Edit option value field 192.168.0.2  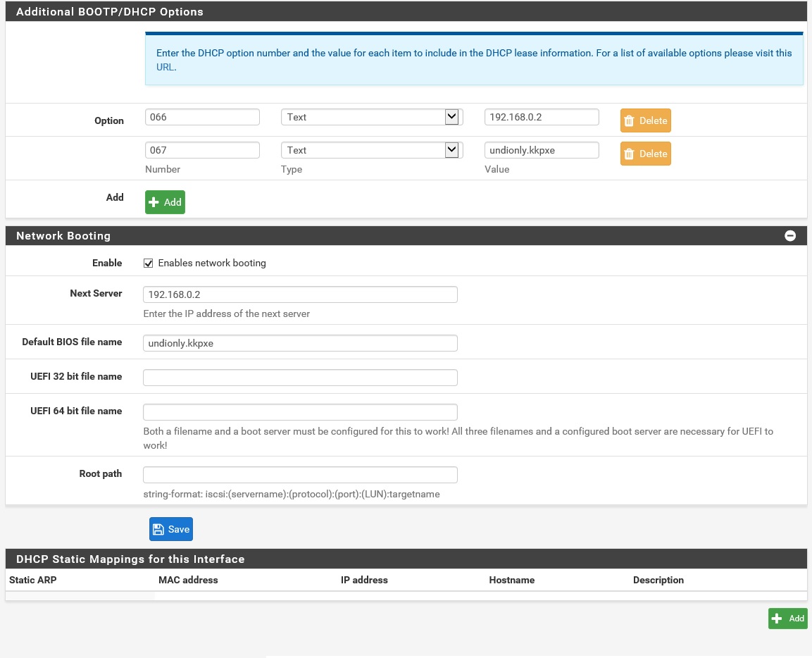541,117
